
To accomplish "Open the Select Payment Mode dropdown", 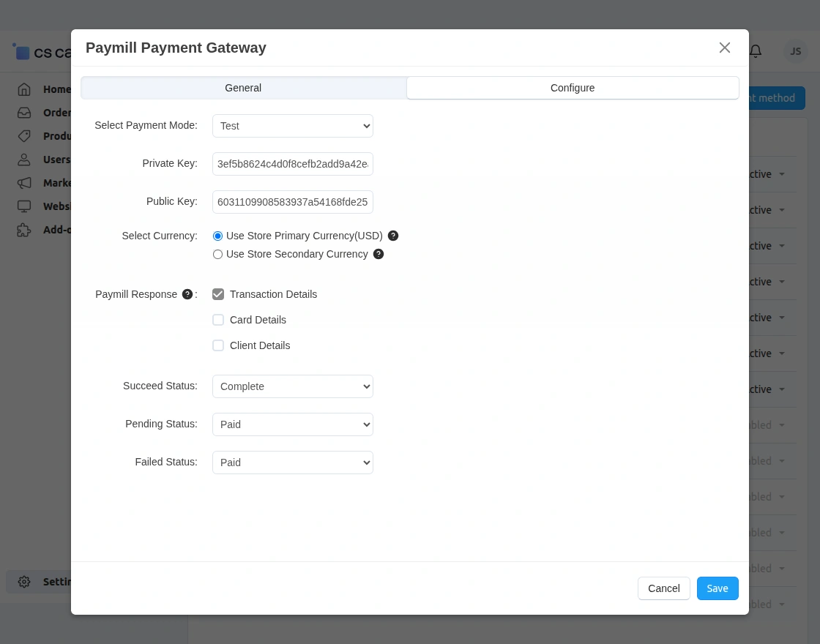I will click(x=292, y=126).
